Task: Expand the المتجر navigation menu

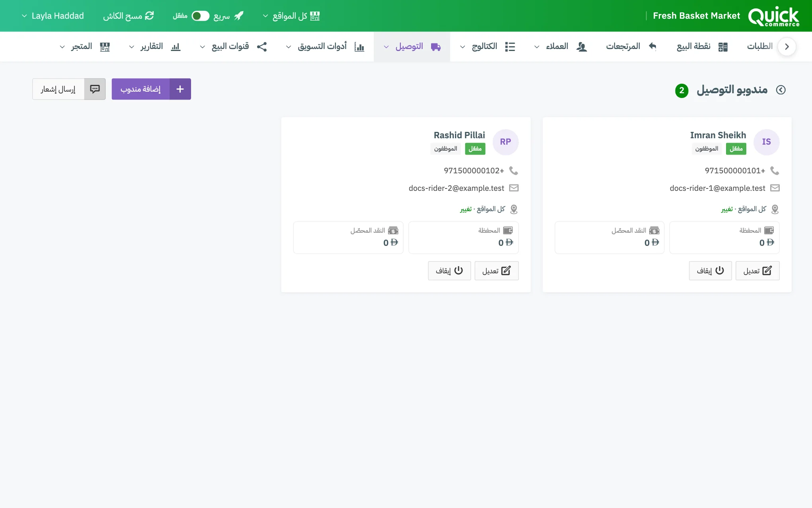Action: pos(85,47)
